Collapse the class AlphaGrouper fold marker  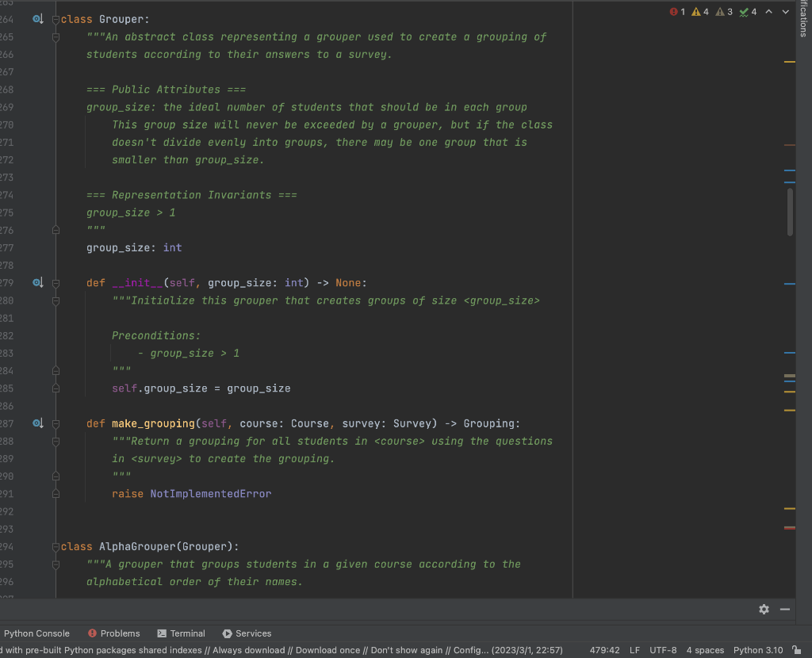coord(56,547)
